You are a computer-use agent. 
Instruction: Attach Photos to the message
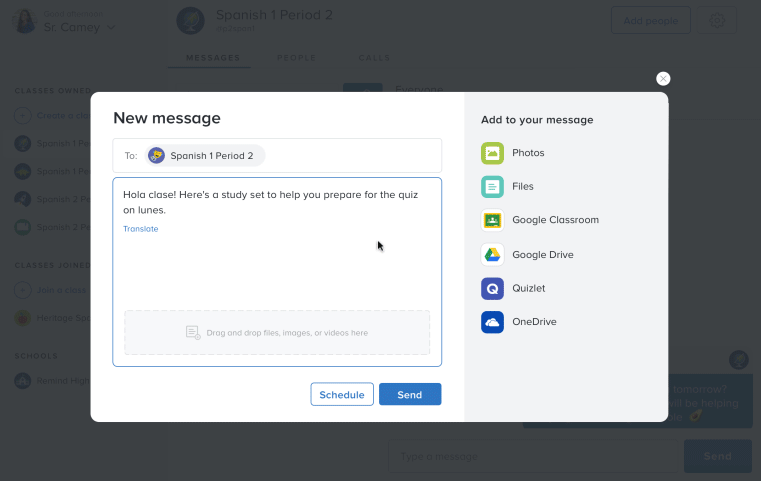pyautogui.click(x=492, y=153)
